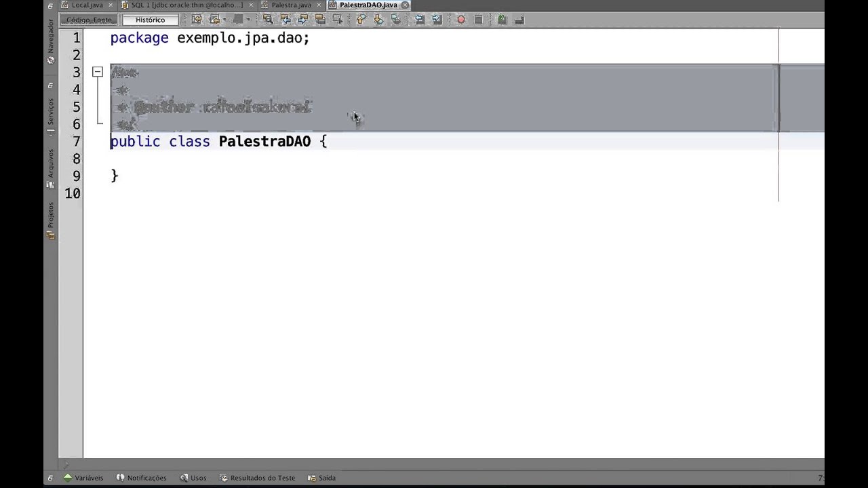Image resolution: width=868 pixels, height=488 pixels.
Task: Open the SQL 1 jdbc oracle tab
Action: click(186, 5)
